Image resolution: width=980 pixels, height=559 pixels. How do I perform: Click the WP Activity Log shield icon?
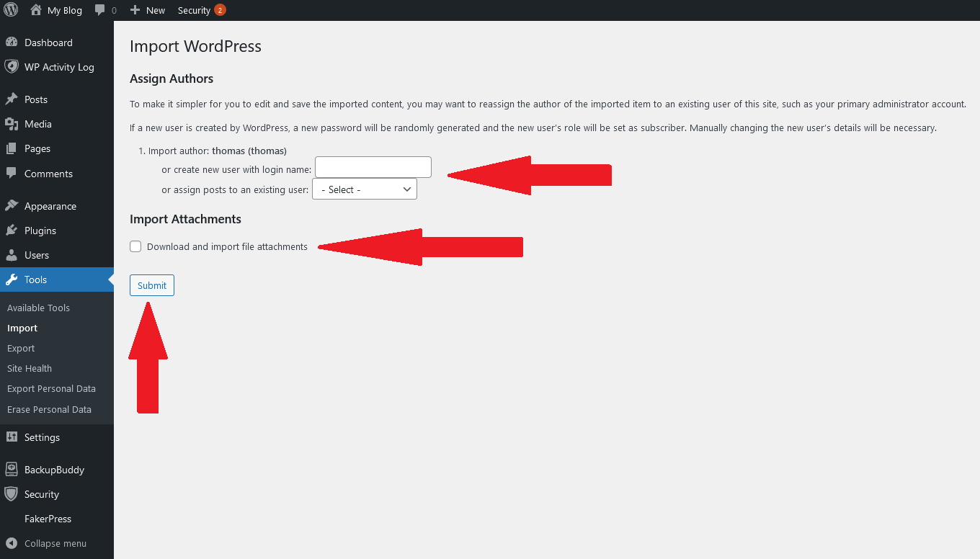pyautogui.click(x=11, y=67)
